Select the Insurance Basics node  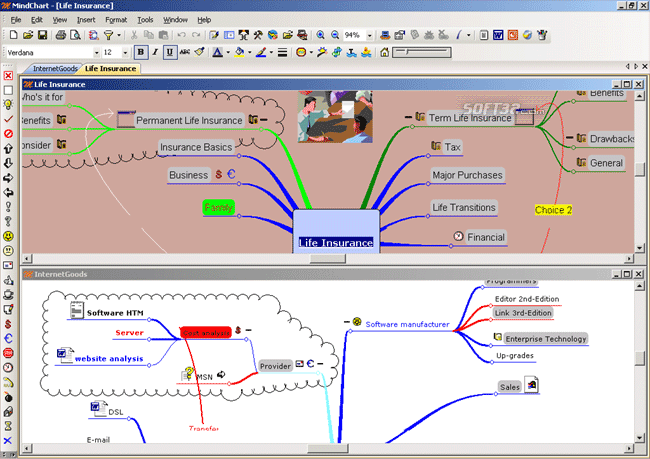(196, 147)
